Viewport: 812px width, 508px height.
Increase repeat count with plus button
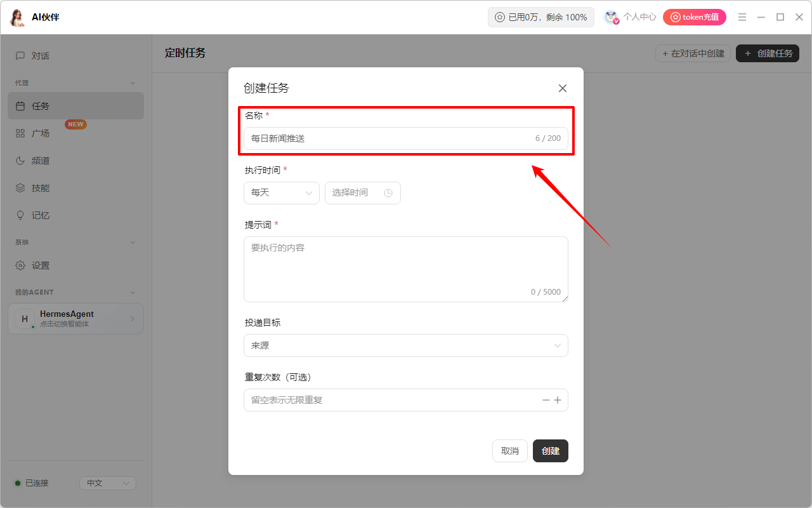pos(558,400)
